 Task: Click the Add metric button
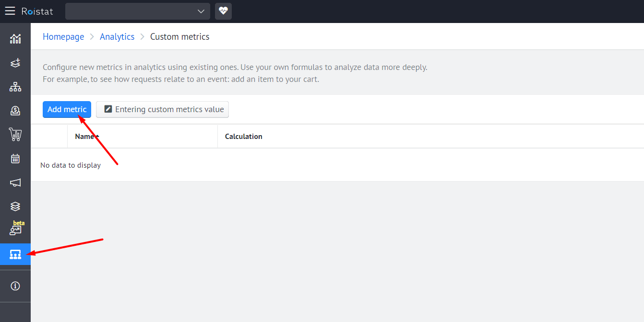pos(67,109)
